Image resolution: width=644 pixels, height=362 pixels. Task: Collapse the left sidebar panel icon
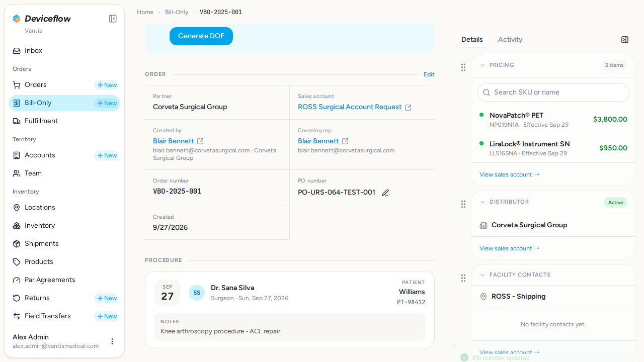[113, 19]
